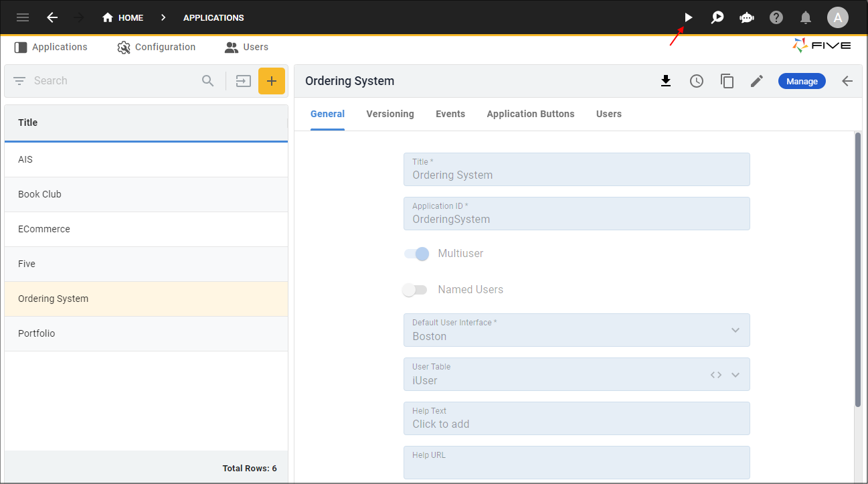Select the ECommerce row
Viewport: 868px width, 484px height.
point(146,229)
